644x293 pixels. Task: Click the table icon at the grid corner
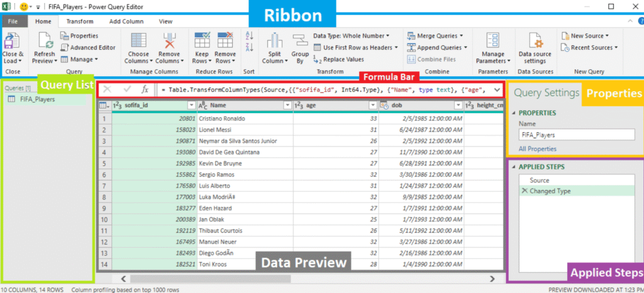(104, 106)
